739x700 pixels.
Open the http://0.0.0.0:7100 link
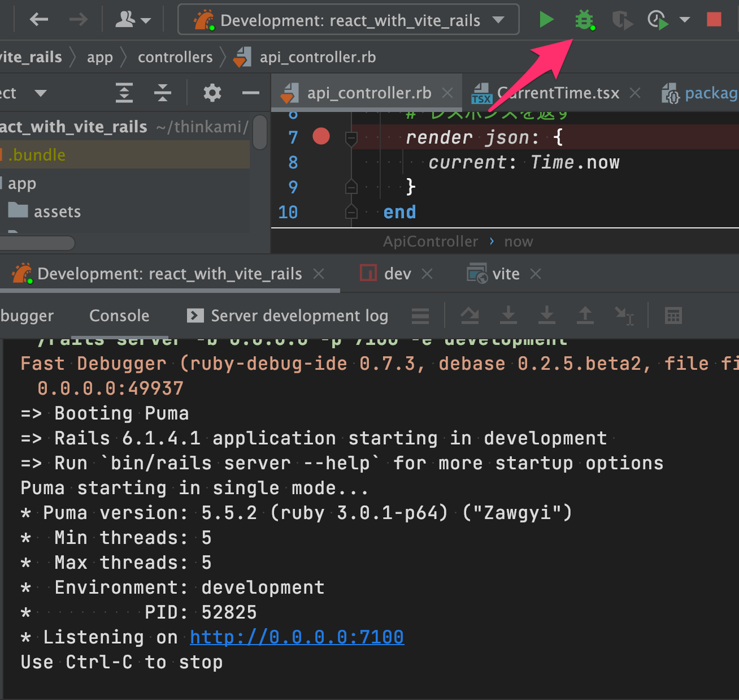[x=297, y=637]
